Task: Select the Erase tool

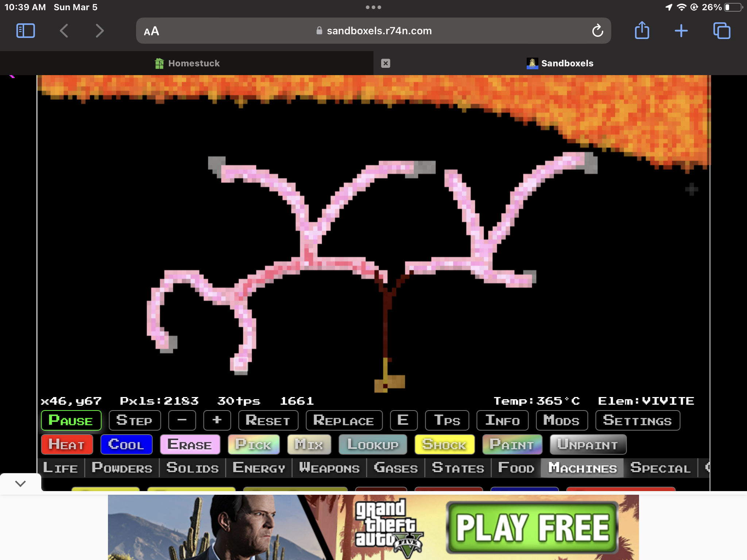Action: point(190,444)
